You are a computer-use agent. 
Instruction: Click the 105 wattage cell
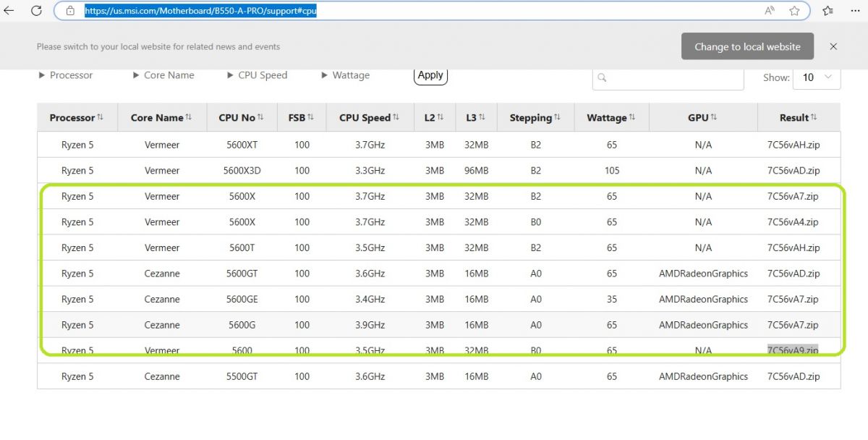point(612,171)
